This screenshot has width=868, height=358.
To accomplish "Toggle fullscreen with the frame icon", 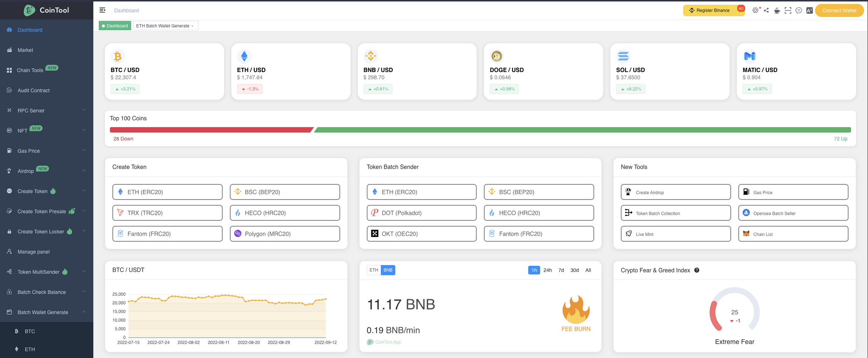I will [x=788, y=10].
